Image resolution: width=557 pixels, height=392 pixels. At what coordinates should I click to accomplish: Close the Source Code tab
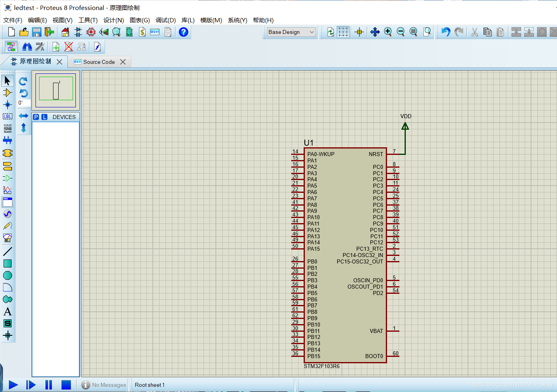pos(123,62)
